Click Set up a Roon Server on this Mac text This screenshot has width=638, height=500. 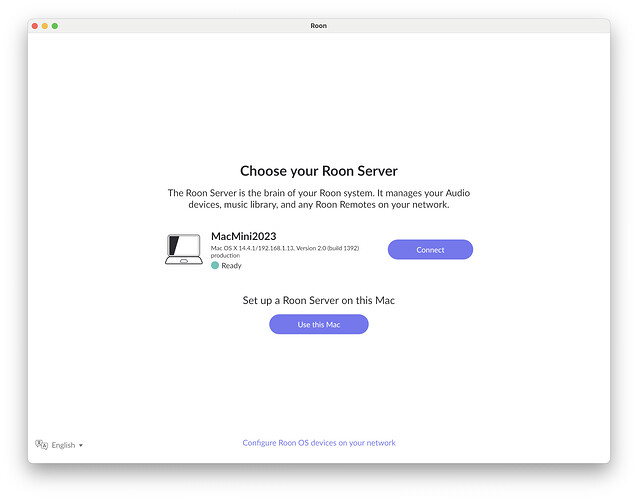point(319,300)
